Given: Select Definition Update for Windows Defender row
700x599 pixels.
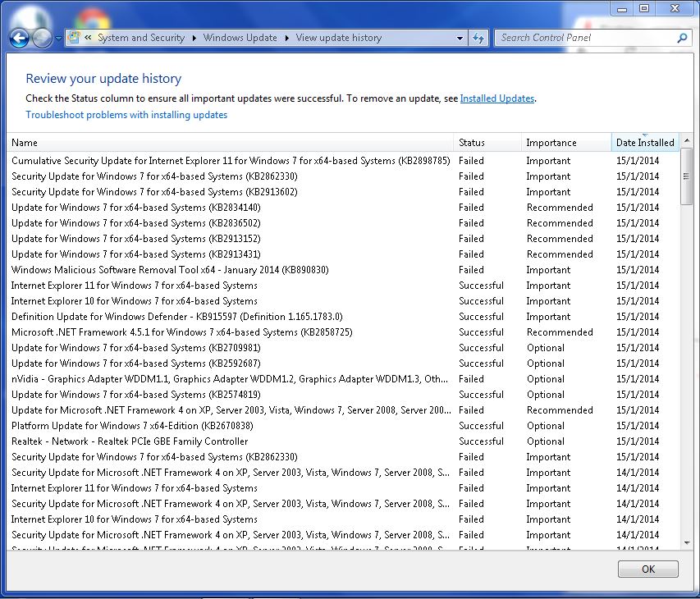Looking at the screenshot, I should tap(343, 317).
